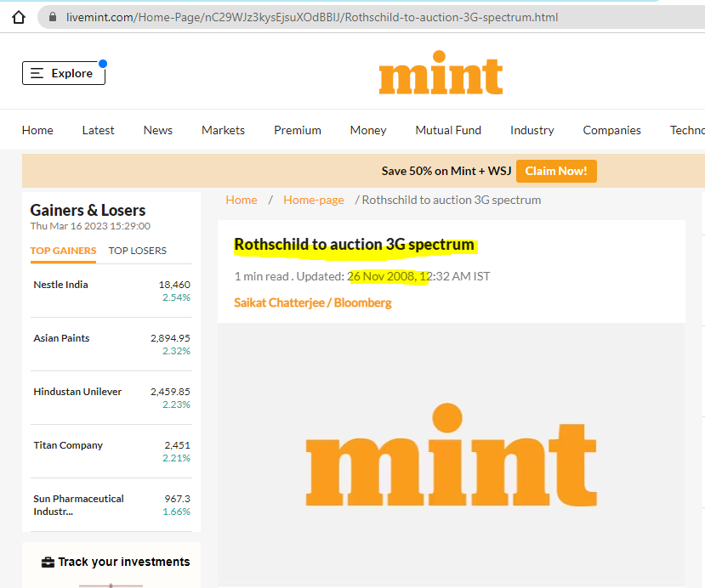Click the briefcase icon beside Track your investments
The image size is (705, 588).
click(x=48, y=562)
